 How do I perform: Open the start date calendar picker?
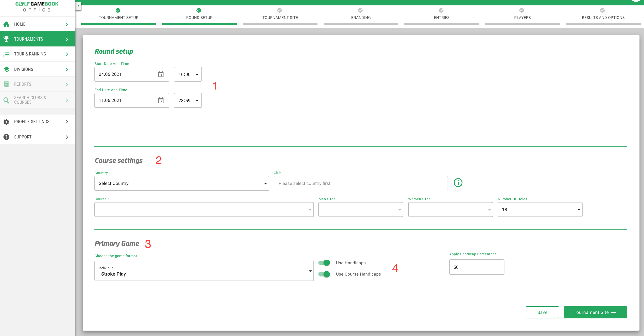point(161,74)
